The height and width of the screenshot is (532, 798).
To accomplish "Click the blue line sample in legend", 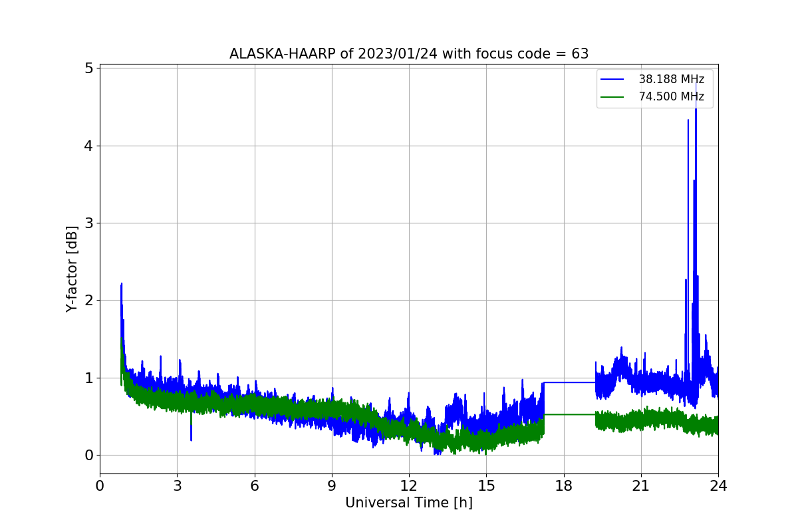I will [612, 79].
